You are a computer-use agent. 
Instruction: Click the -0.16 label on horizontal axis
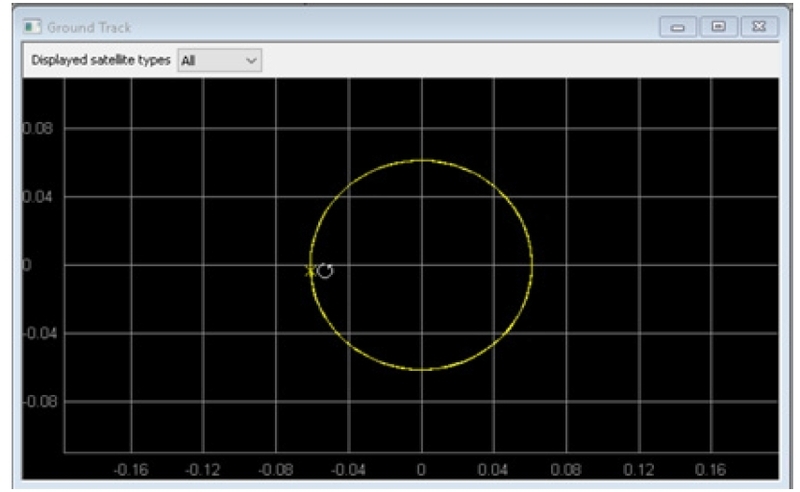[131, 470]
